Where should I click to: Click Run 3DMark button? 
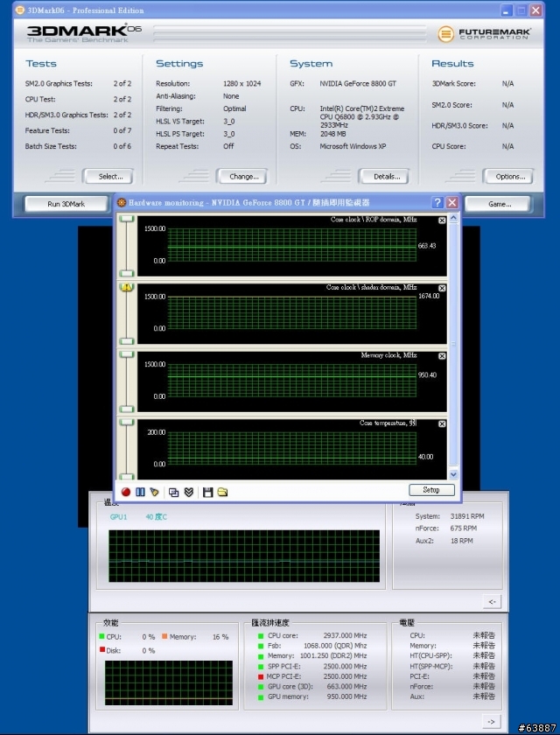[x=66, y=204]
